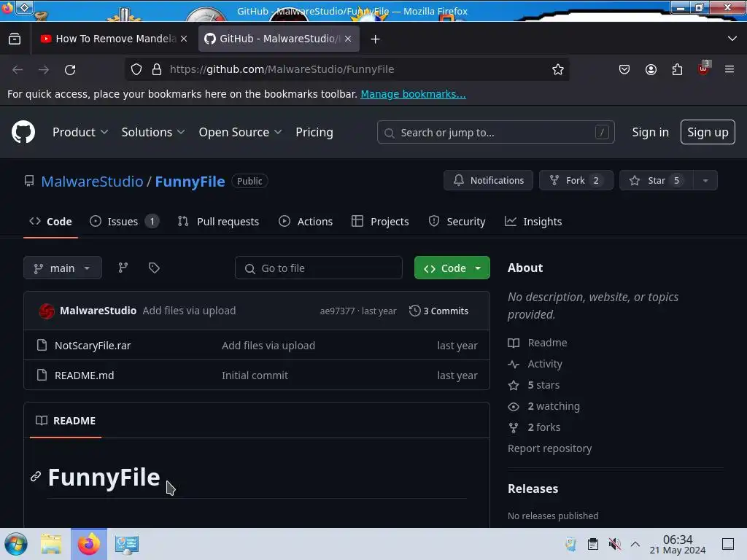Viewport: 747px width, 560px height.
Task: Click the muted volume tray icon
Action: [x=614, y=544]
